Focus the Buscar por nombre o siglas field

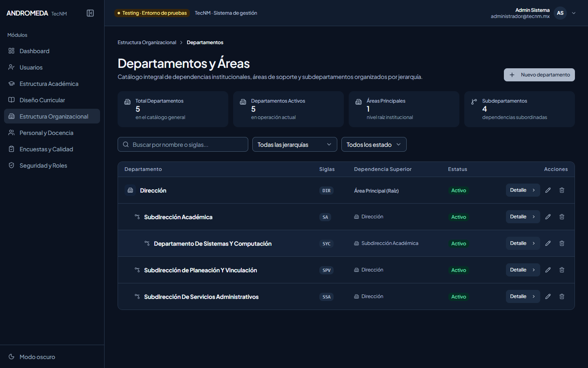click(x=183, y=144)
